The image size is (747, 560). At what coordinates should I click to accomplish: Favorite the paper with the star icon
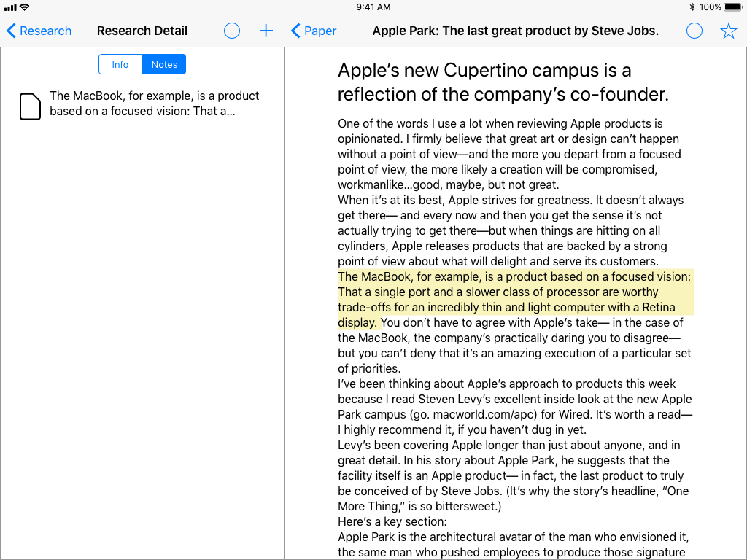[x=729, y=31]
